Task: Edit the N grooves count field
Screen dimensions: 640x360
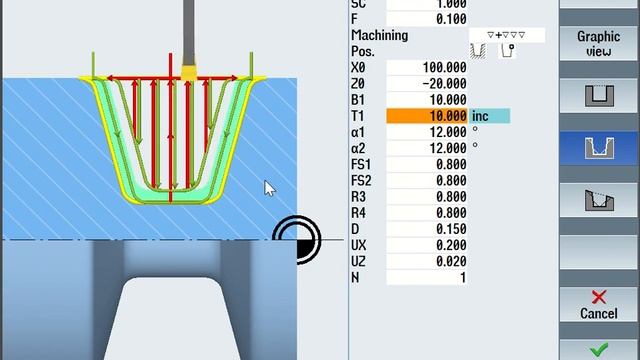Action: [x=427, y=278]
